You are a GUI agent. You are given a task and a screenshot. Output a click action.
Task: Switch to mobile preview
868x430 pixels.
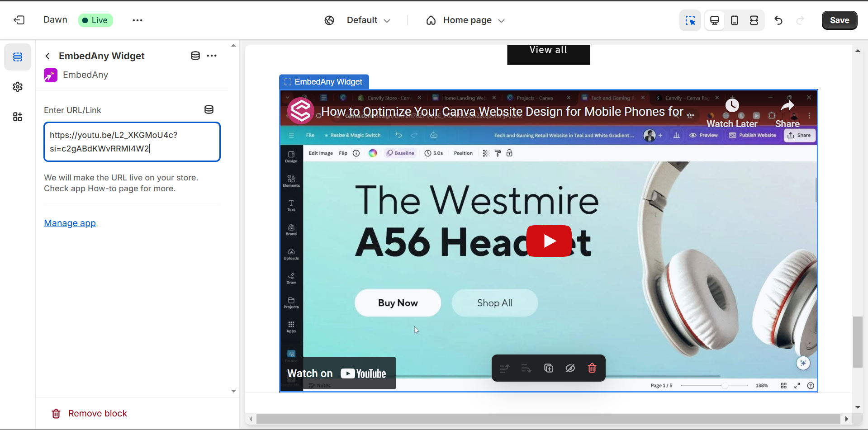pyautogui.click(x=735, y=20)
